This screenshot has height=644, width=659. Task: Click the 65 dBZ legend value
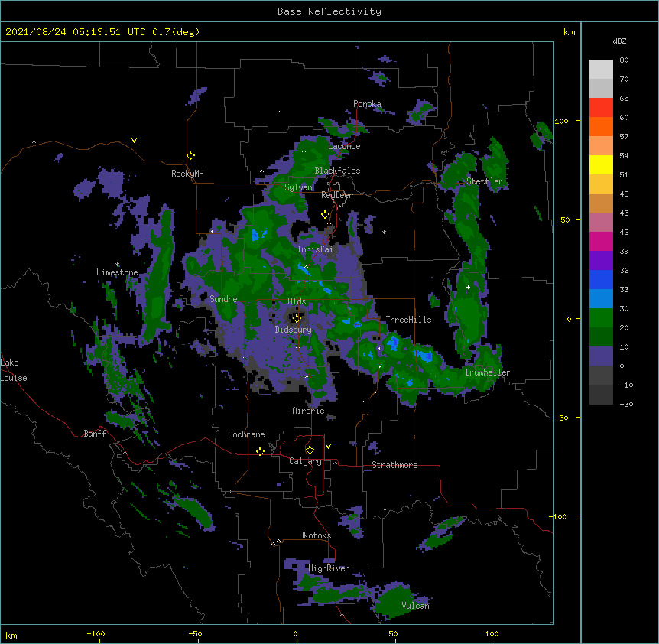click(x=624, y=99)
